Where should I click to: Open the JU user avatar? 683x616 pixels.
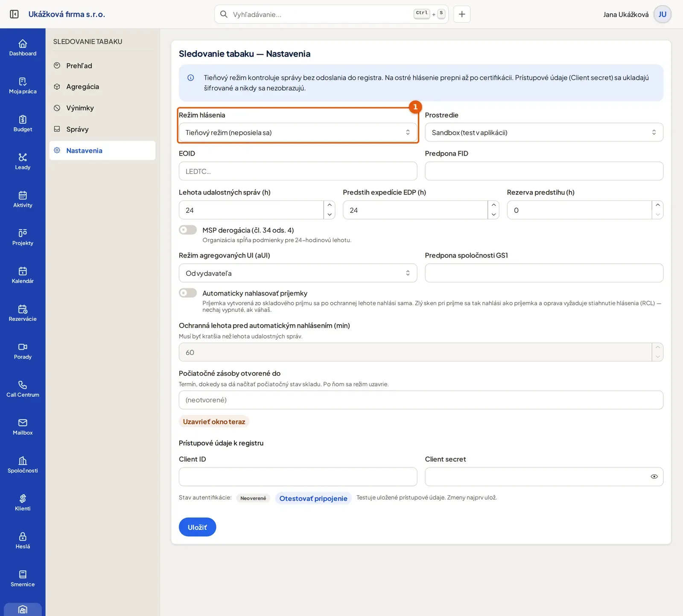coord(663,14)
